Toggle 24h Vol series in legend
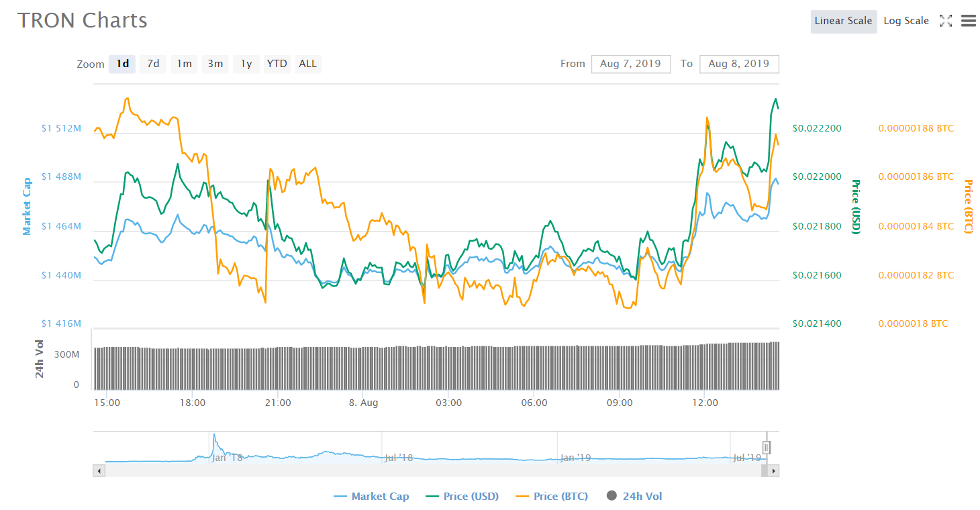The width and height of the screenshot is (980, 510). tap(634, 497)
